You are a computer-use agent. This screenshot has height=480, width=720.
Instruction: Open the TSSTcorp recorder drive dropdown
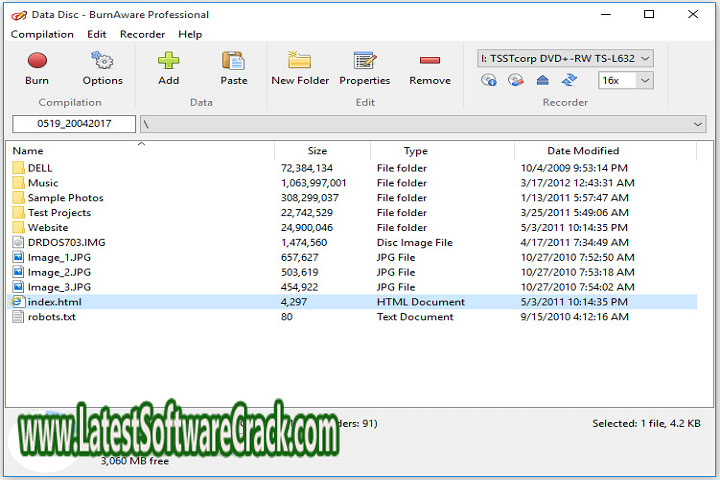coord(566,59)
